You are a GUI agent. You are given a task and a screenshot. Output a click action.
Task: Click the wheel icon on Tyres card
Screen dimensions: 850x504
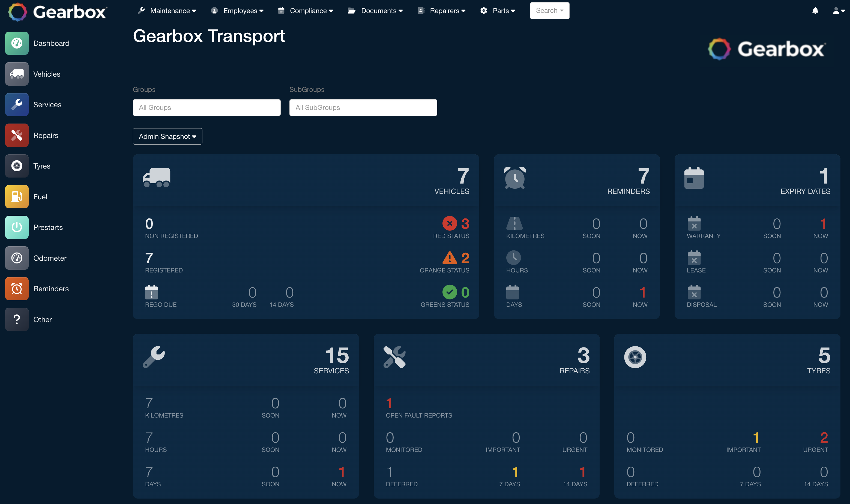click(635, 357)
